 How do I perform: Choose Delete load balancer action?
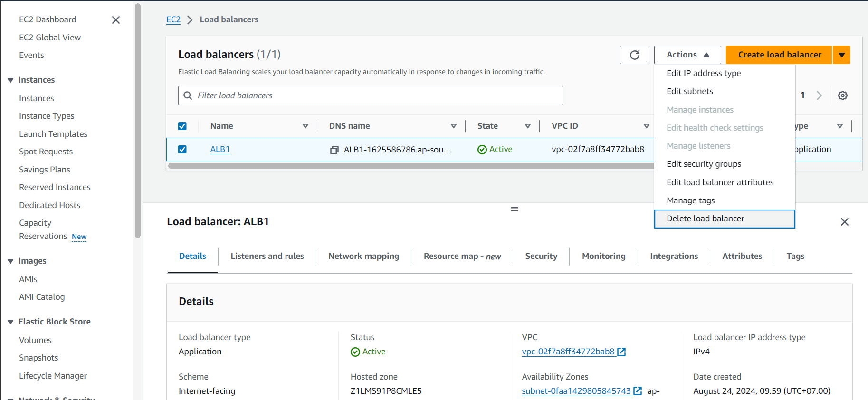(725, 219)
